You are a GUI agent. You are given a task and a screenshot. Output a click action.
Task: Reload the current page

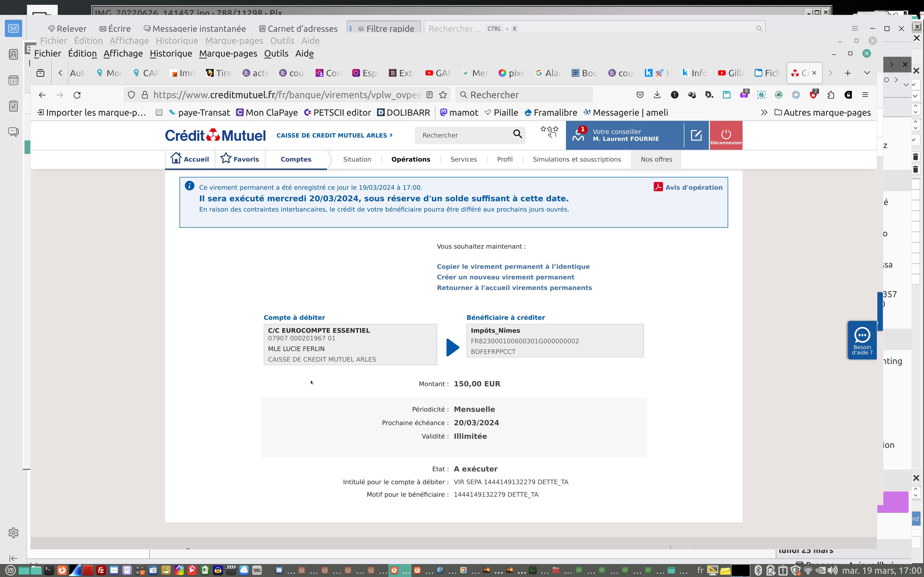77,95
